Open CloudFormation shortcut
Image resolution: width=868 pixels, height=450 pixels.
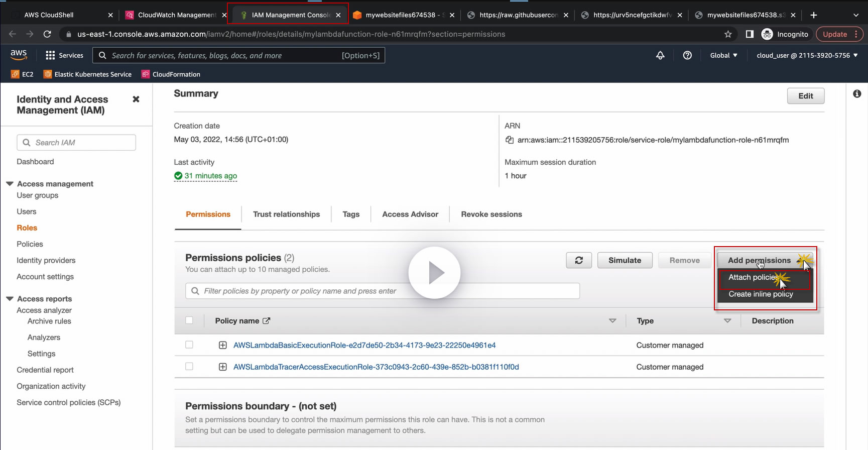171,74
